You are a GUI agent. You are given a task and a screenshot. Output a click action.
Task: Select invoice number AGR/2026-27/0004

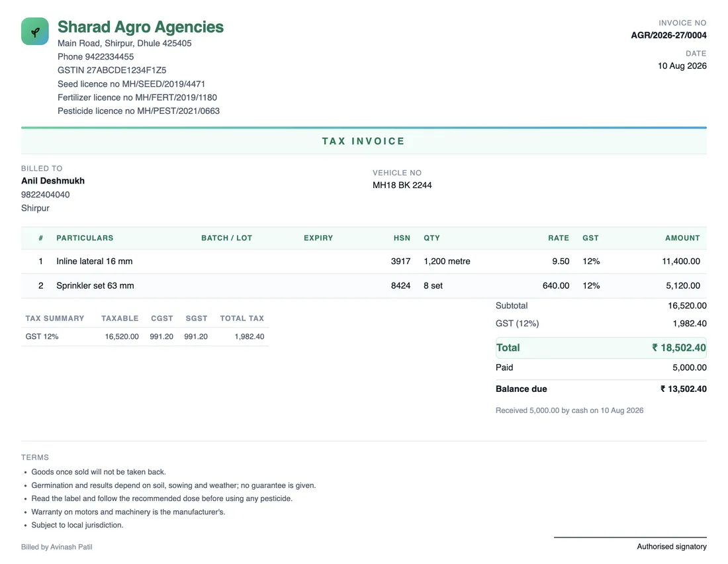[x=668, y=35]
